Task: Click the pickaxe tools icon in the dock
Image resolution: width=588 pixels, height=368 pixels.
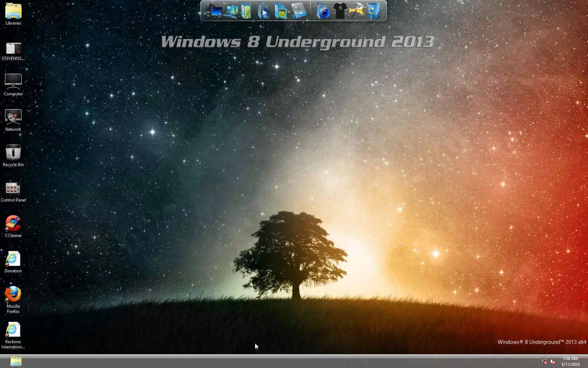Action: tap(357, 11)
